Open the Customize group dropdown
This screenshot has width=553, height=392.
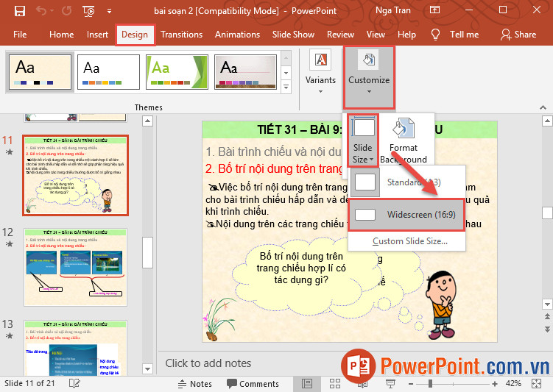[x=369, y=77]
